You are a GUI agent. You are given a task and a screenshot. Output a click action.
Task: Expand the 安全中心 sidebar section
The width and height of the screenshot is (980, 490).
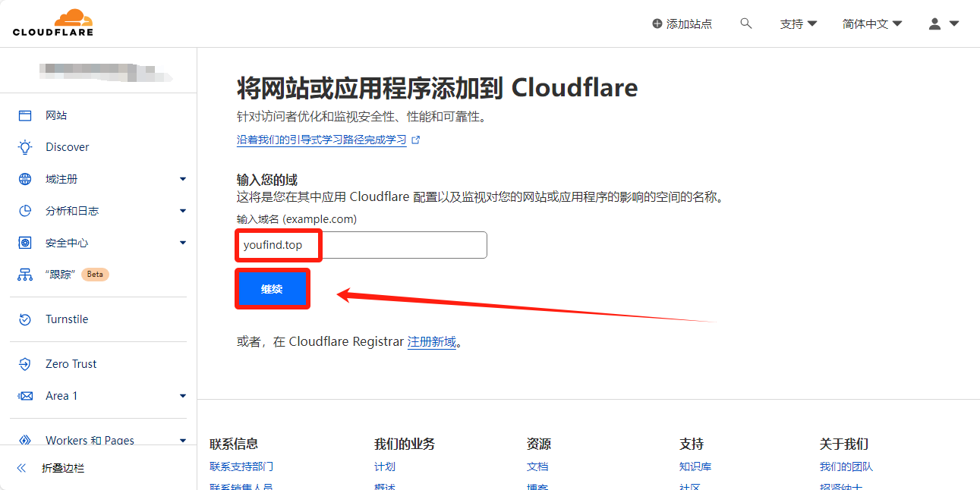(183, 243)
